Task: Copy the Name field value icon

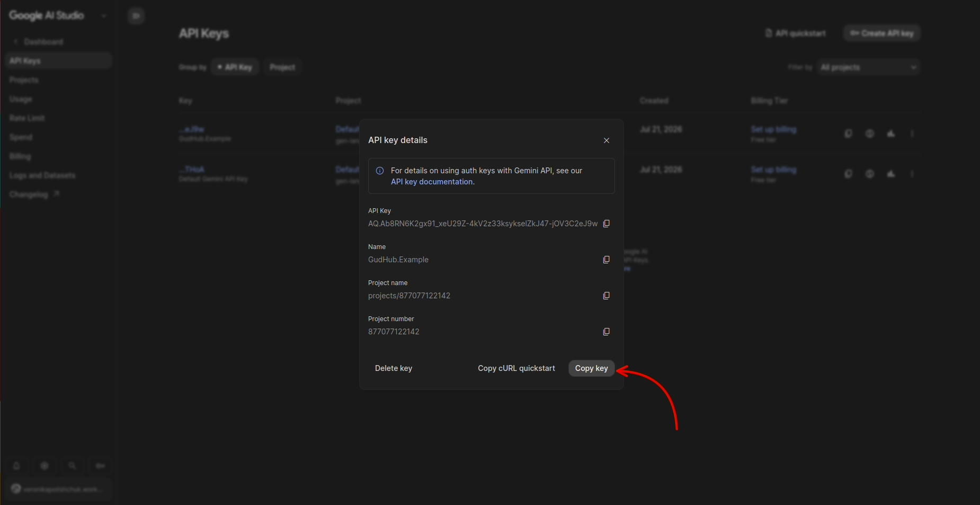Action: (x=607, y=260)
